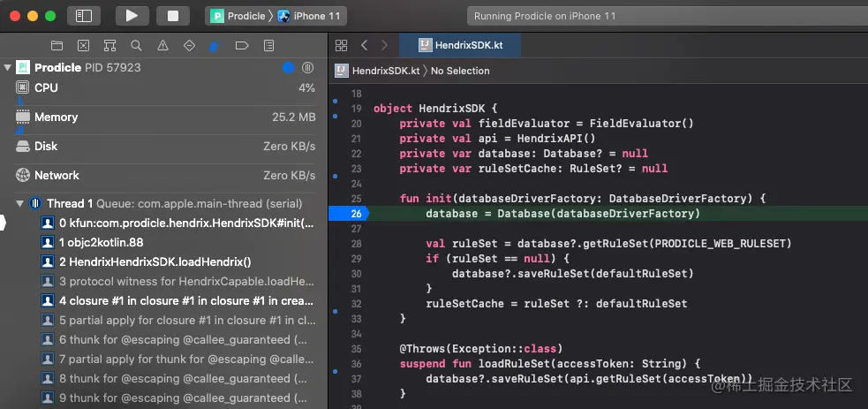The width and height of the screenshot is (868, 409).
Task: Click HendrixSDK.kt in the jump bar
Action: [x=385, y=71]
